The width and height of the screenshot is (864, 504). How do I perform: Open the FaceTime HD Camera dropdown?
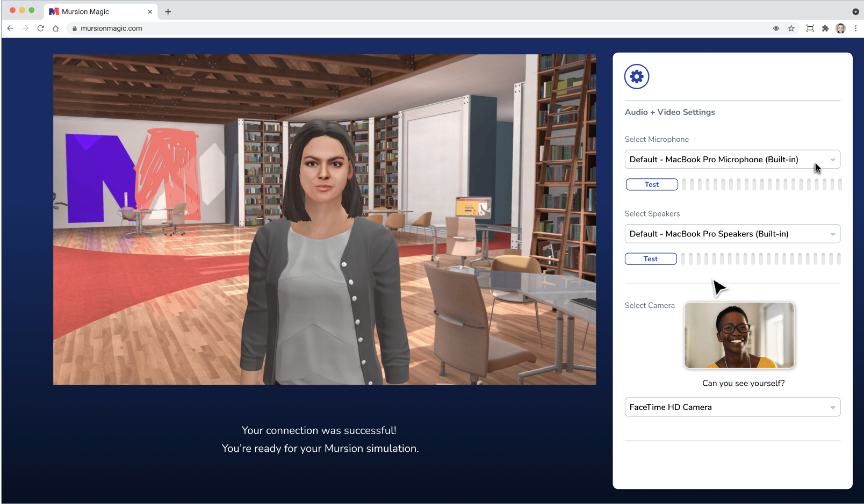(732, 407)
